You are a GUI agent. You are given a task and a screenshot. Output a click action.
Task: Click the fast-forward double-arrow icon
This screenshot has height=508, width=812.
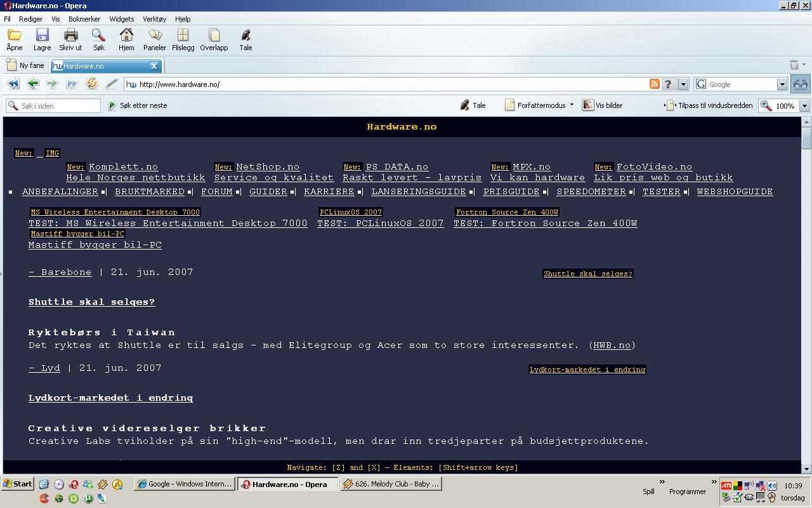(x=72, y=84)
